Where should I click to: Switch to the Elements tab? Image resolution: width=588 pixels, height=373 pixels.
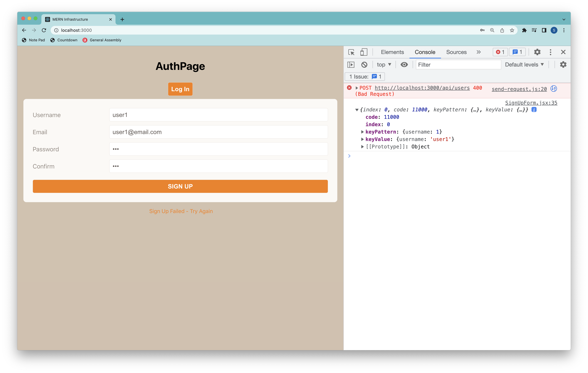click(392, 52)
